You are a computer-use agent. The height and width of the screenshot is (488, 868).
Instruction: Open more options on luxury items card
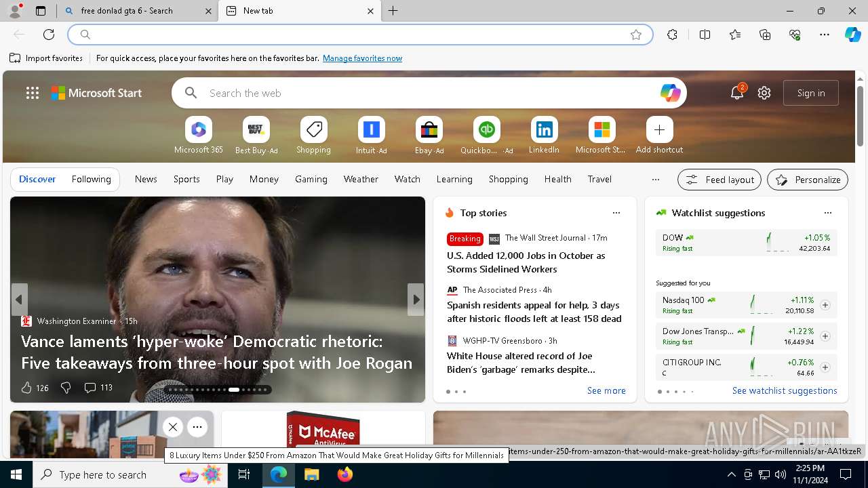coord(197,427)
